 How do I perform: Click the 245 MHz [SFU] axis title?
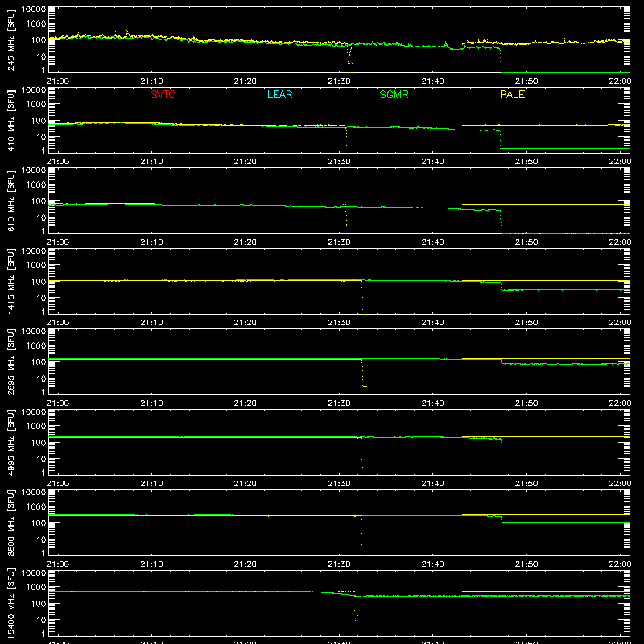click(x=10, y=40)
